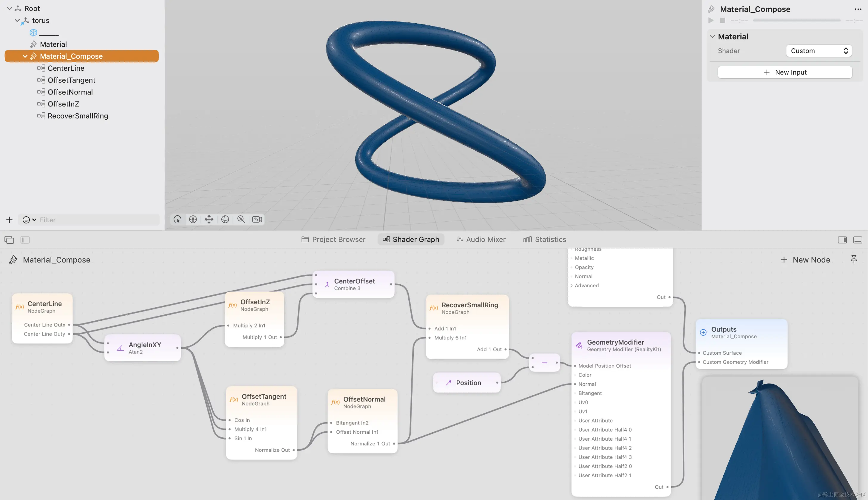Viewport: 868px width, 500px height.
Task: Open the camera view viewport tool
Action: [x=257, y=220]
